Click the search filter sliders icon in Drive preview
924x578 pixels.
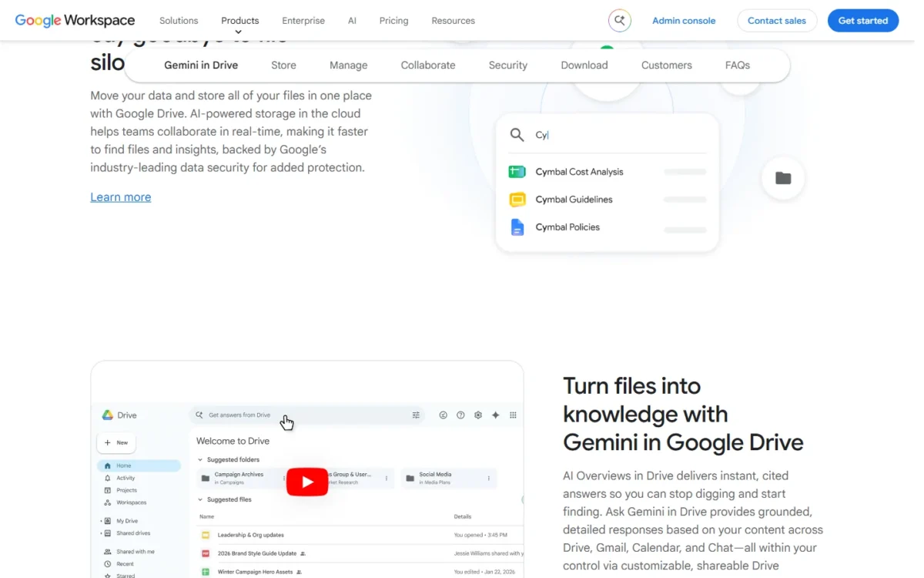pyautogui.click(x=416, y=415)
